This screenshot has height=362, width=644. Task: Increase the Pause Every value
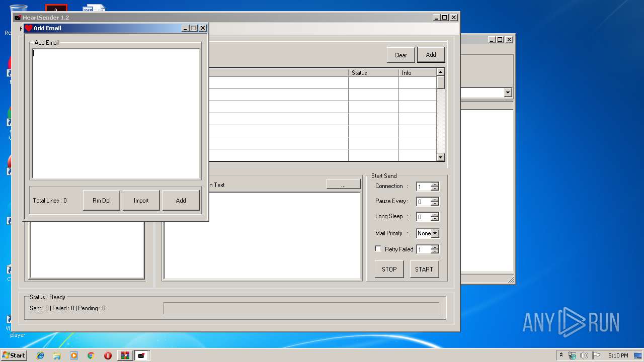coord(435,200)
